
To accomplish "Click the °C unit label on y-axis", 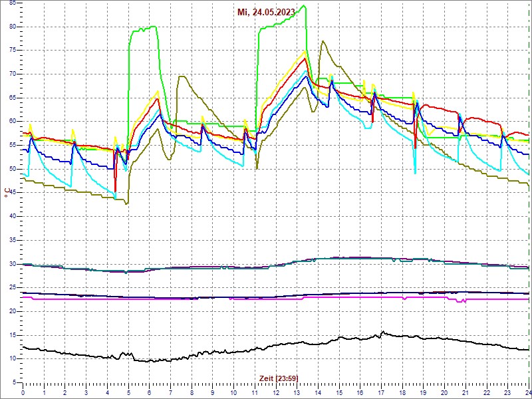I will [x=7, y=193].
